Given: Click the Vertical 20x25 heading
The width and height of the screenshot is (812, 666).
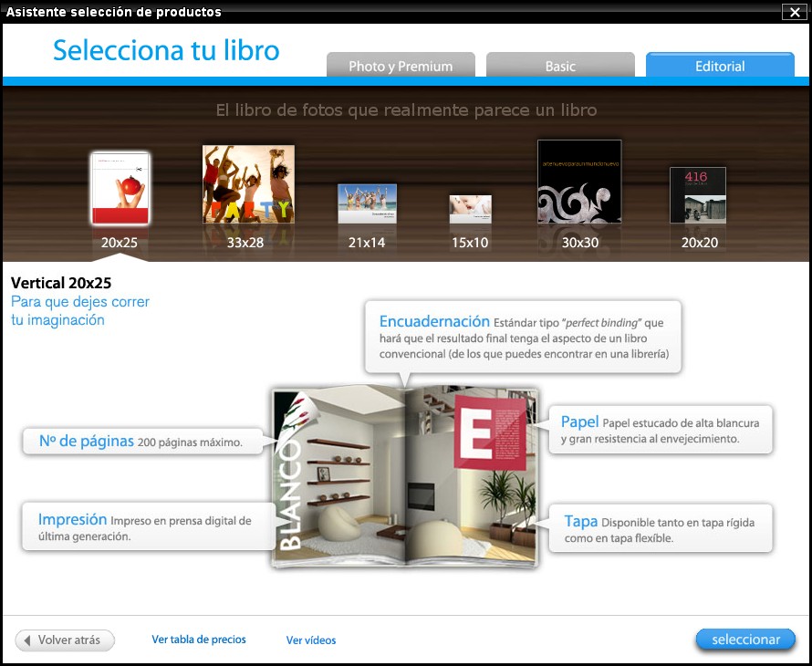Looking at the screenshot, I should tap(61, 283).
